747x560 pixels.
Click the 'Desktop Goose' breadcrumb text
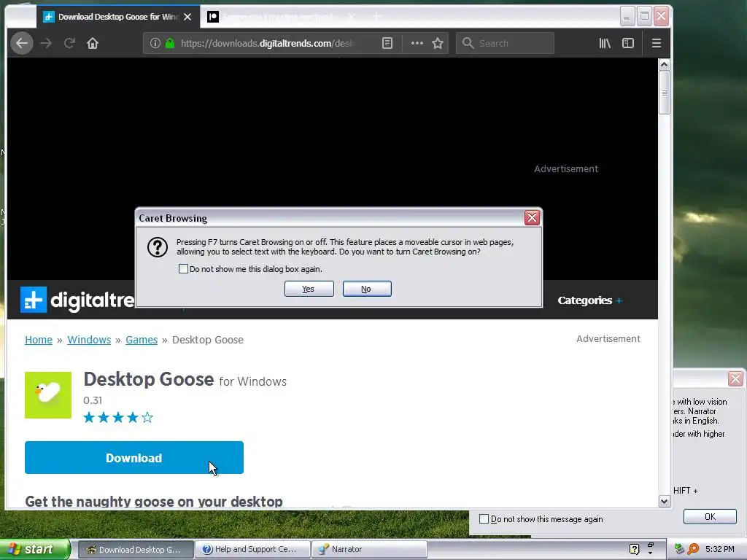click(x=208, y=340)
